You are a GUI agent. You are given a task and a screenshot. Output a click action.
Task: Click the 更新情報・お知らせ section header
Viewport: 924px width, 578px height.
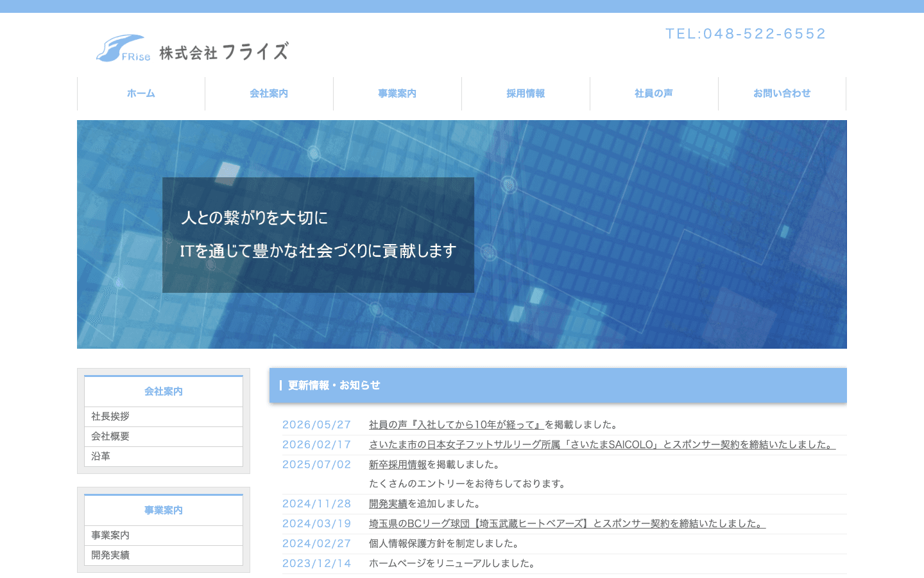558,385
